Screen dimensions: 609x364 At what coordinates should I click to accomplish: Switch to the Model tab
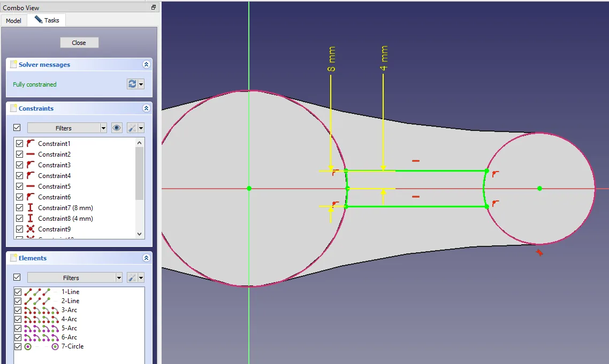(13, 20)
